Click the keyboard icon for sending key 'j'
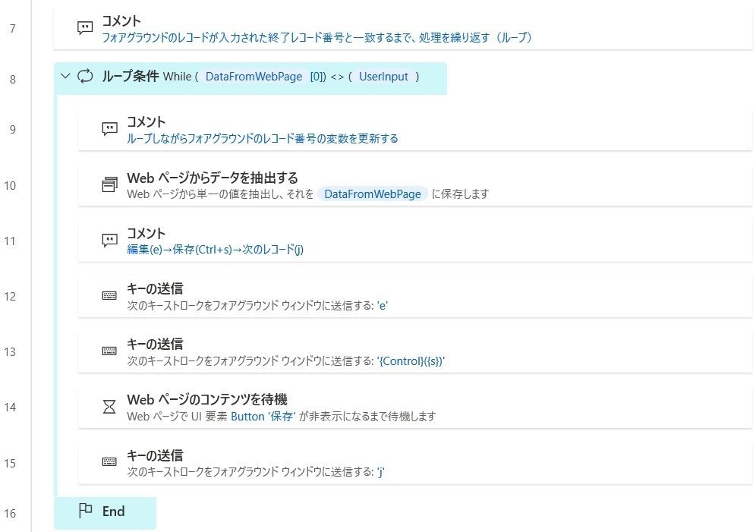 click(x=109, y=462)
